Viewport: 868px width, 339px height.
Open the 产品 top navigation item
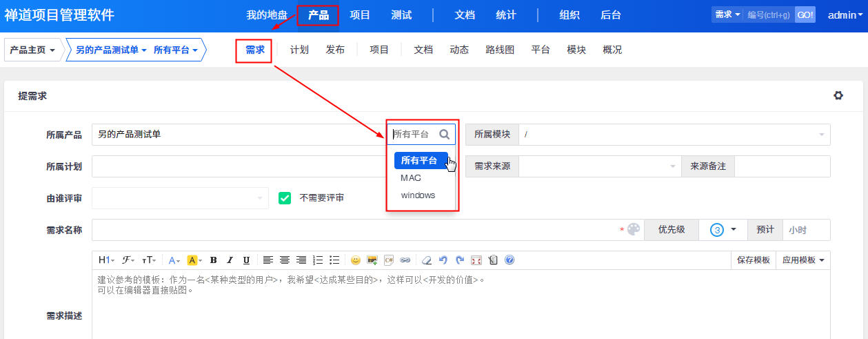[x=318, y=14]
